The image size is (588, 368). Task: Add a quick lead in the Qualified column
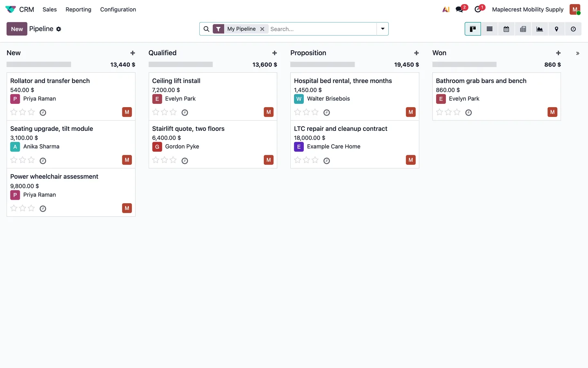[x=274, y=53]
